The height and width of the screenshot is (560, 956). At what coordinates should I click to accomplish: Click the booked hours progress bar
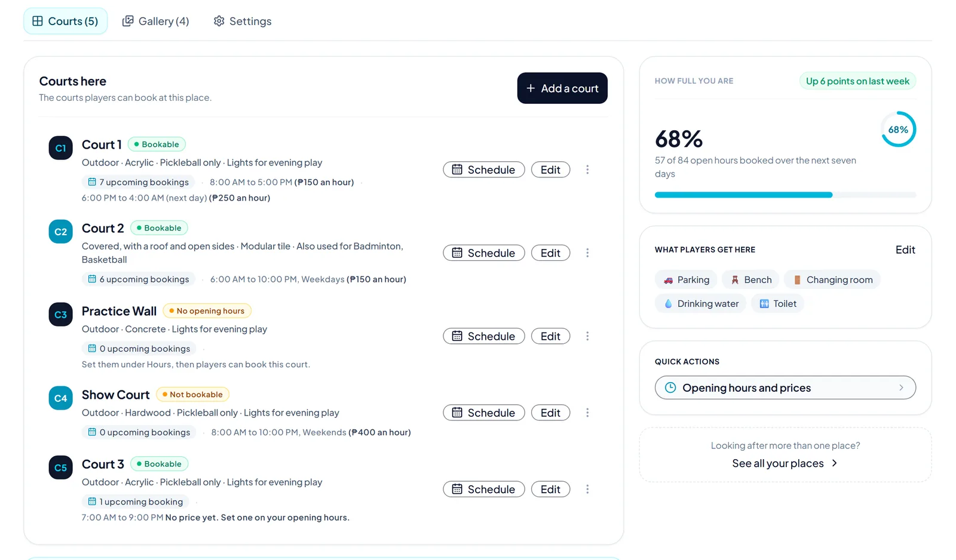coord(785,195)
